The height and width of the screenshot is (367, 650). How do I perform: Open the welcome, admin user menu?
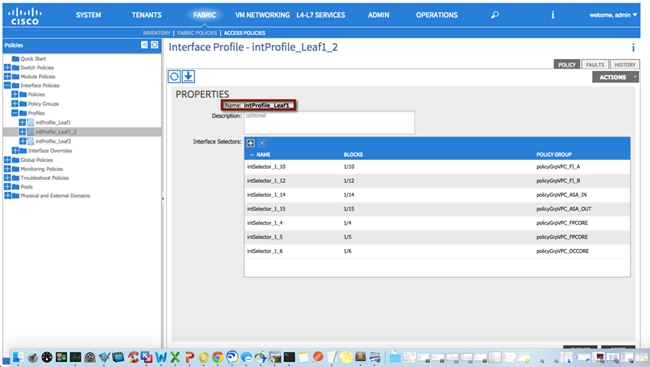click(613, 15)
